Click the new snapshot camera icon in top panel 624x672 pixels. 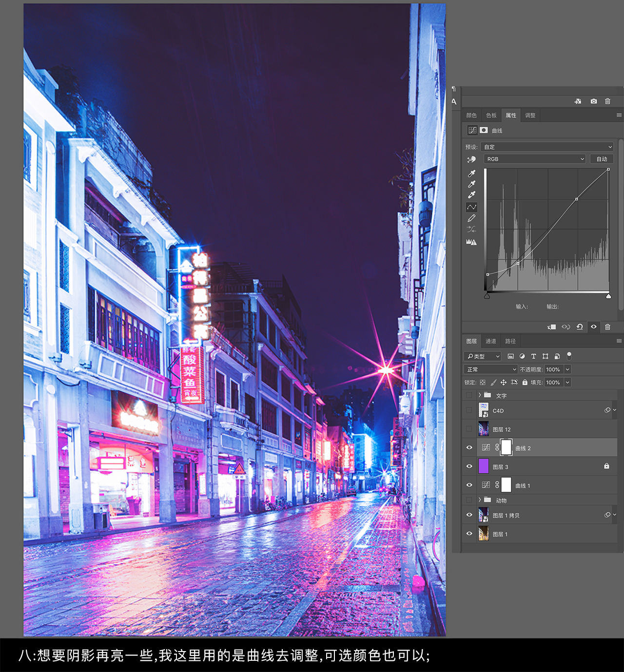[x=593, y=101]
